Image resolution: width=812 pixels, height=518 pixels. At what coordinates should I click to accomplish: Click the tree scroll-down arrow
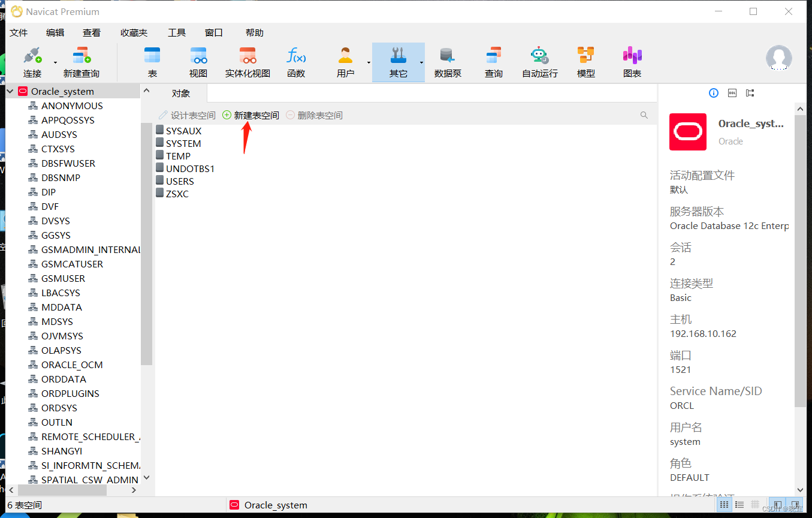pos(146,478)
